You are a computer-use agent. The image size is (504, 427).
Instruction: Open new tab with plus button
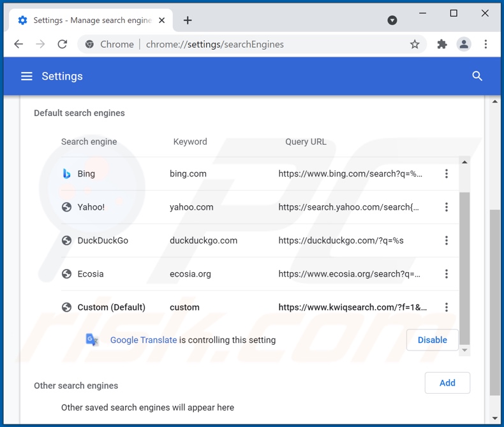tap(188, 20)
